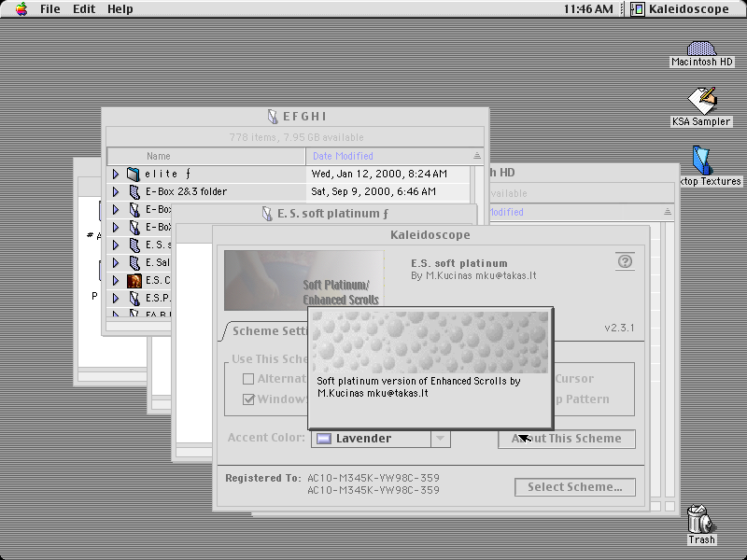Toggle the Alternate checkbox
This screenshot has width=747, height=560.
click(248, 379)
